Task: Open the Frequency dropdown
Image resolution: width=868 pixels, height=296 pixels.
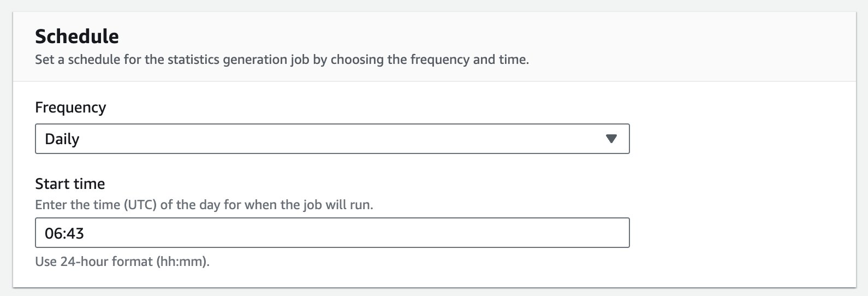Action: 332,139
